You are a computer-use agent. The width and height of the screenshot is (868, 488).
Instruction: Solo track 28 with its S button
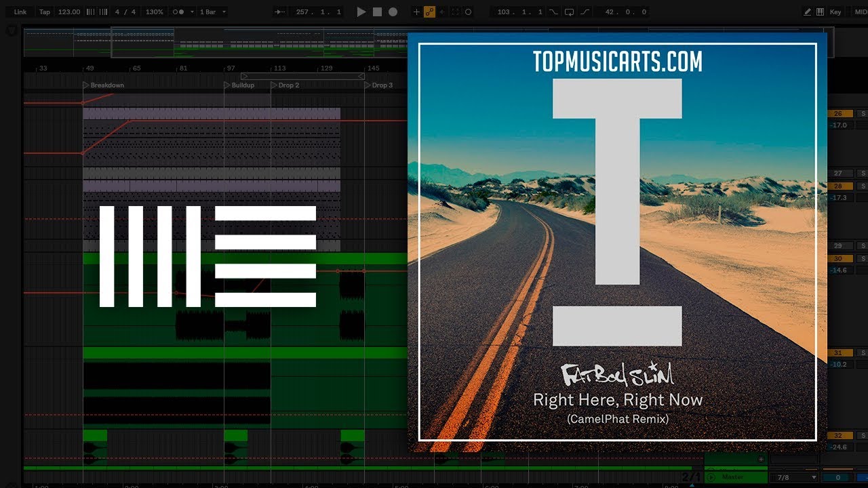(x=863, y=186)
